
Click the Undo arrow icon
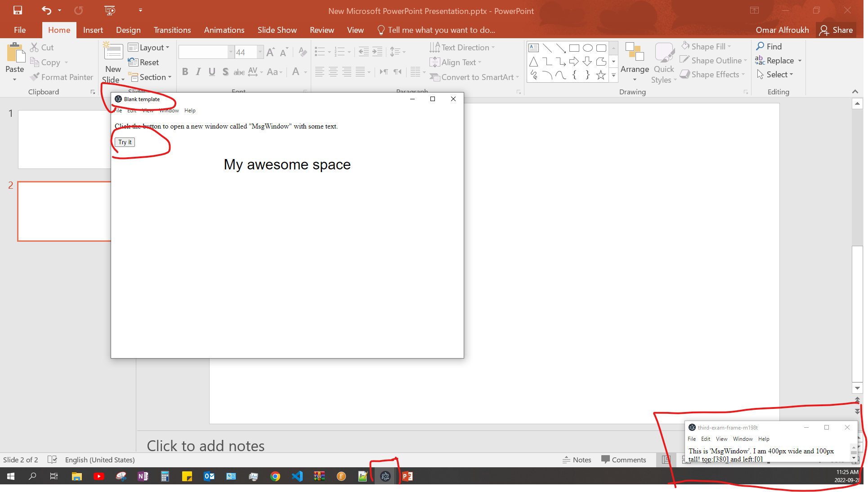[x=47, y=10]
